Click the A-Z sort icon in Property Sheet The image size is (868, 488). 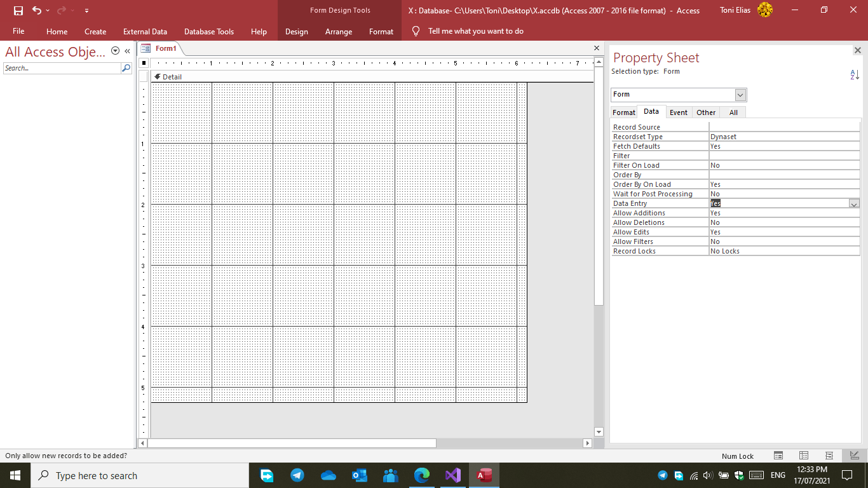(x=855, y=75)
